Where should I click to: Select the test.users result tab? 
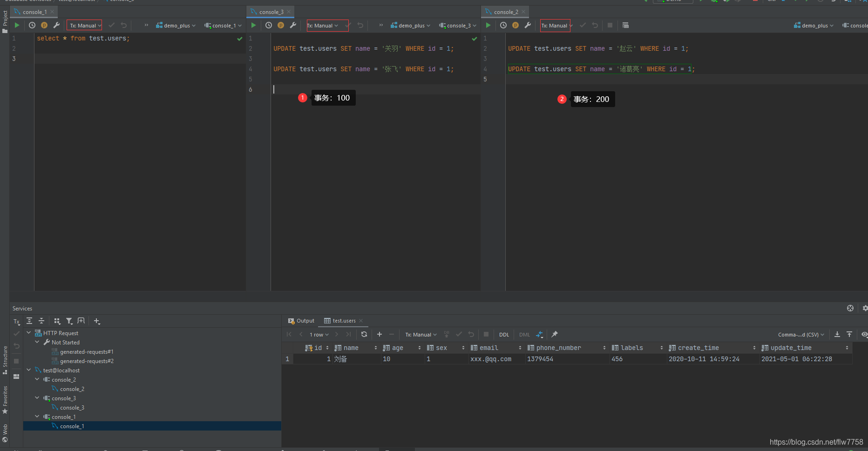pos(344,321)
